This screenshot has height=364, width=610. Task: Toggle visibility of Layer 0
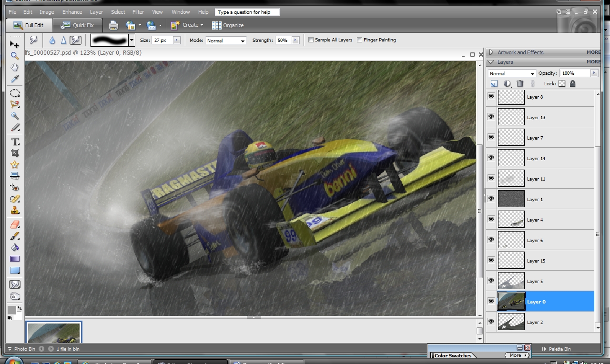click(x=491, y=301)
